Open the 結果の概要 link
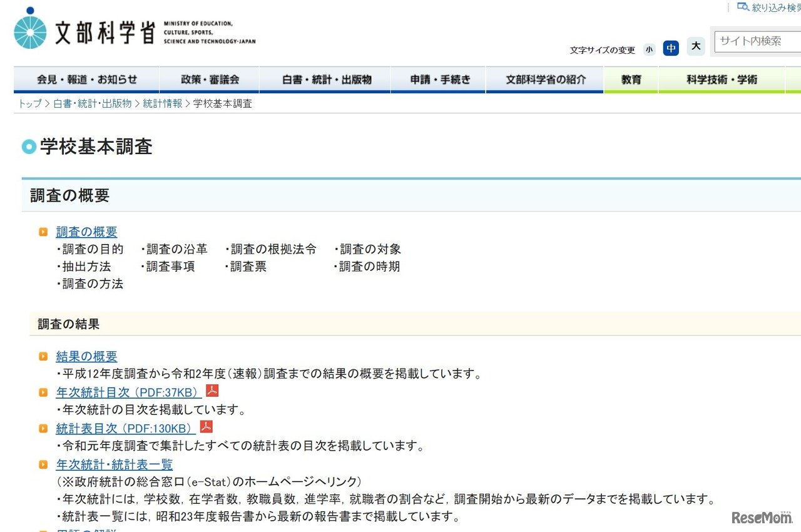This screenshot has width=801, height=532. (x=86, y=356)
